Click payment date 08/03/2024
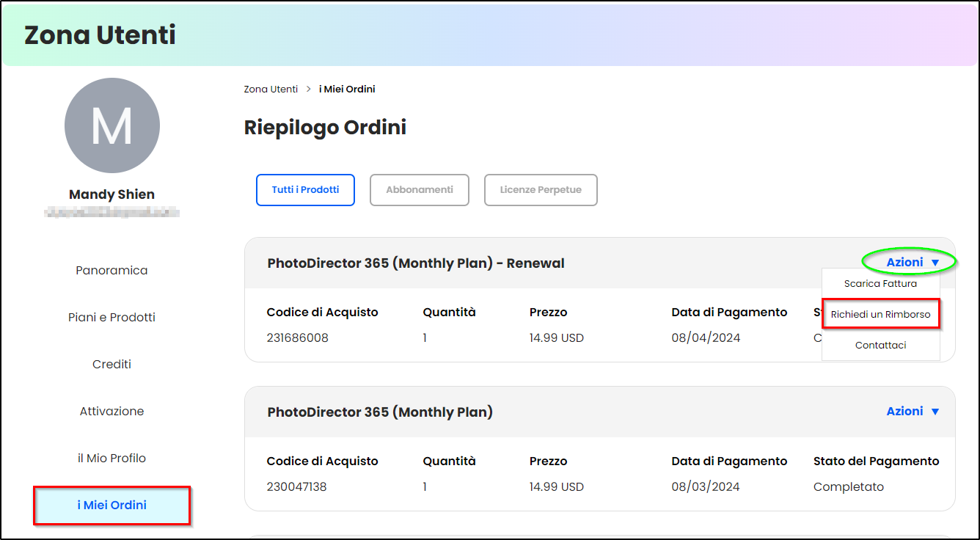 point(706,486)
